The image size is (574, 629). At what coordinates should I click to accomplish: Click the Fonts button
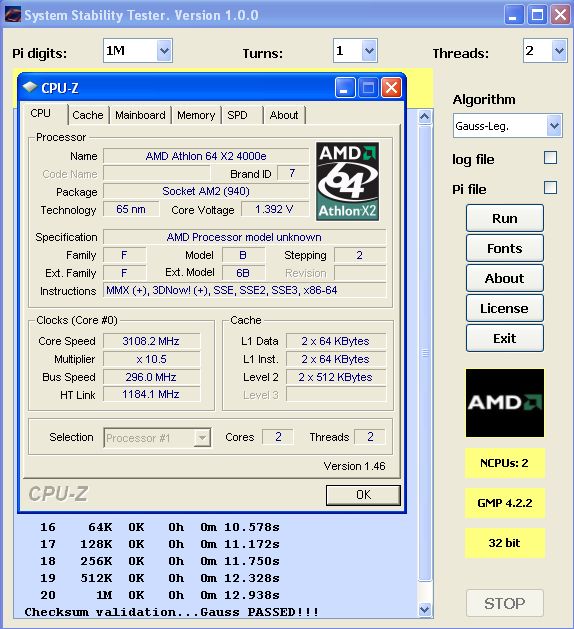[x=505, y=248]
